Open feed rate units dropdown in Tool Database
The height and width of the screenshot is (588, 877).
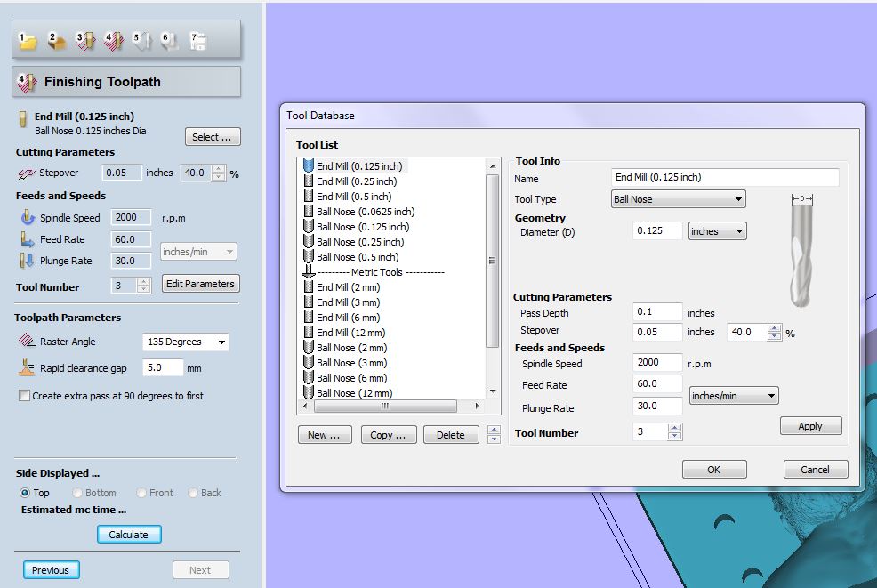point(733,396)
